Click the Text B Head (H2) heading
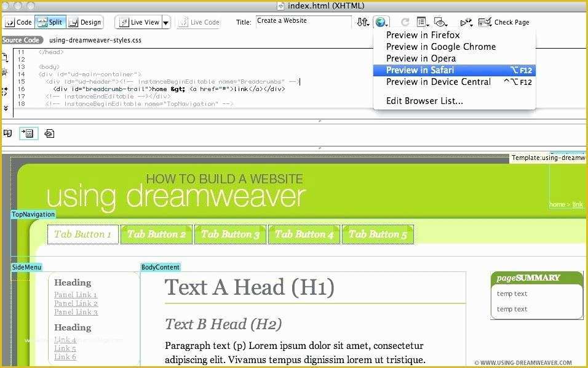 [x=223, y=324]
